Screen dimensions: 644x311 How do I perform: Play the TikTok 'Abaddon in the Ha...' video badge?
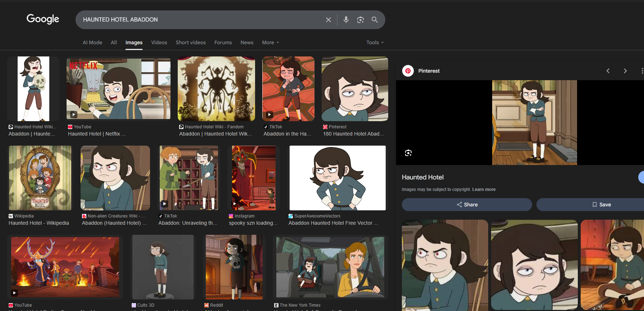(269, 115)
